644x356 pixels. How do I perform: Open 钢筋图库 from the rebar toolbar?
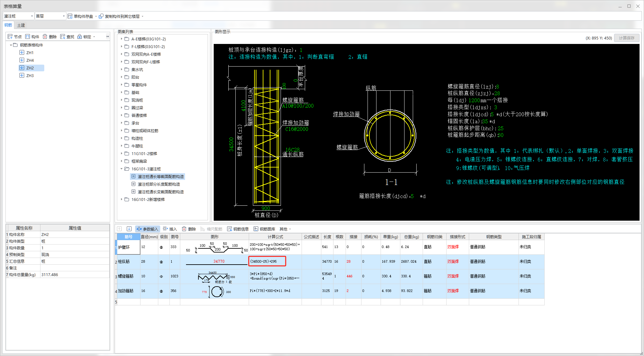pos(264,229)
